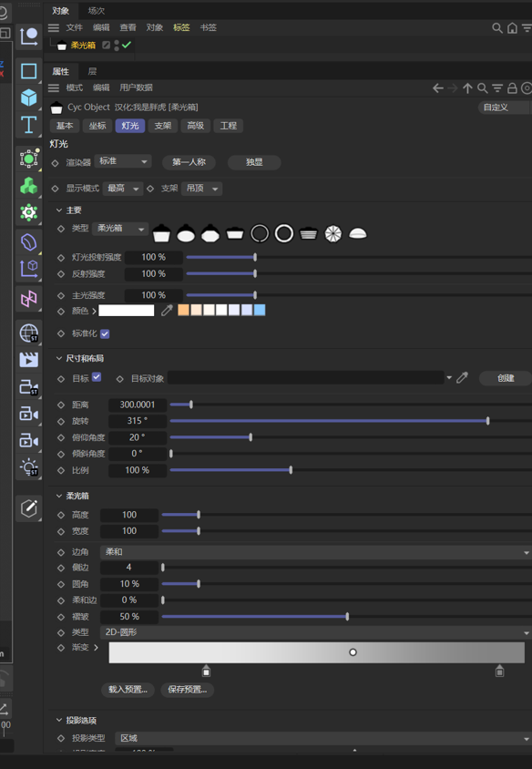Click the light bulb icon in sidebar
Screen dimensions: 532x769
pos(28,467)
